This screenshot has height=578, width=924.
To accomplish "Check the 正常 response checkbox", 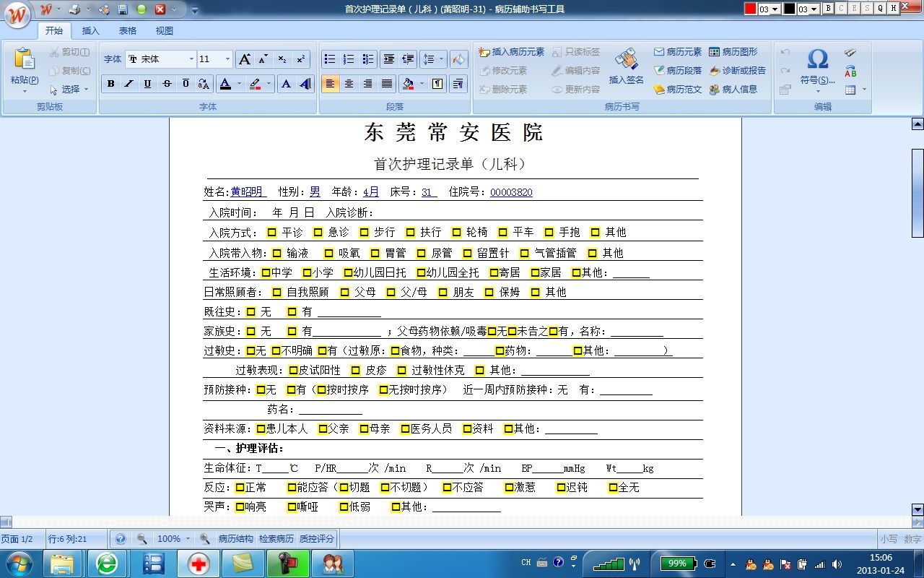I will pyautogui.click(x=240, y=487).
